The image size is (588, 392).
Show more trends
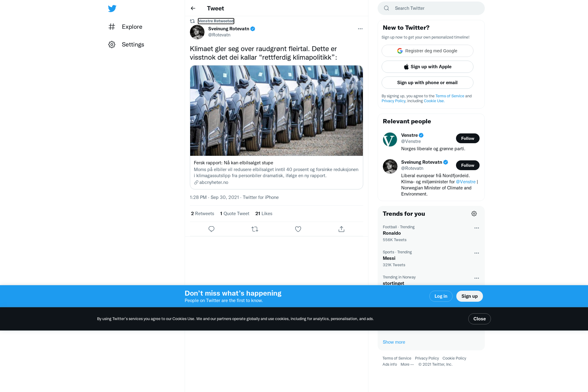pos(394,342)
